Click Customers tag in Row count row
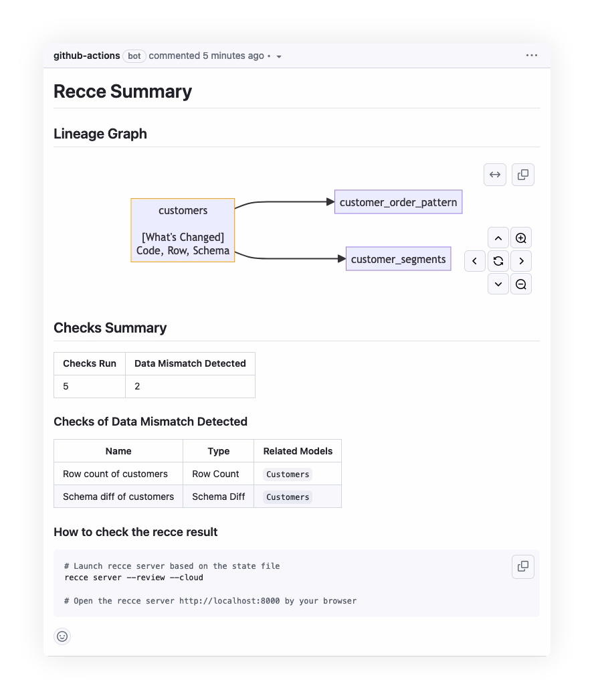This screenshot has height=700, width=594. [288, 474]
